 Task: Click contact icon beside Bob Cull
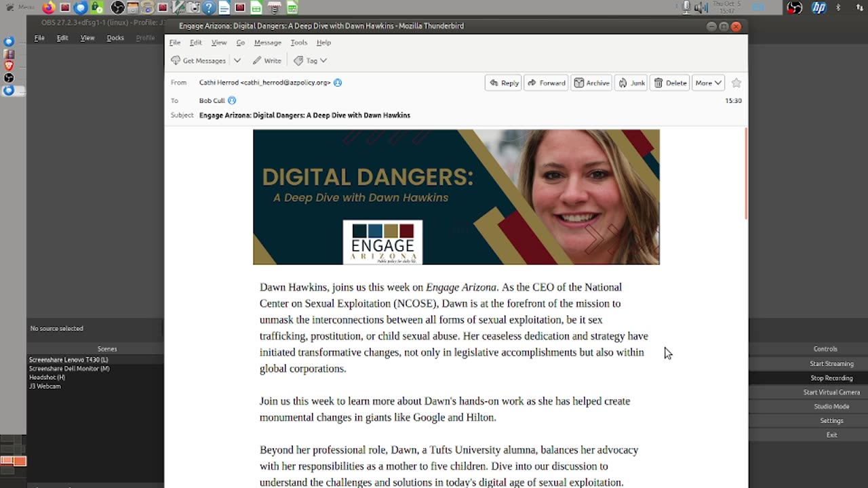[232, 100]
